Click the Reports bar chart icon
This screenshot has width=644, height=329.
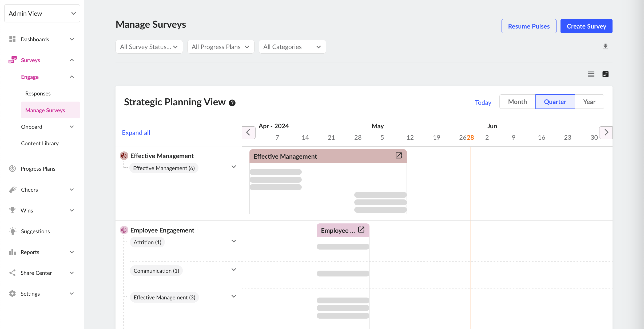pyautogui.click(x=12, y=252)
